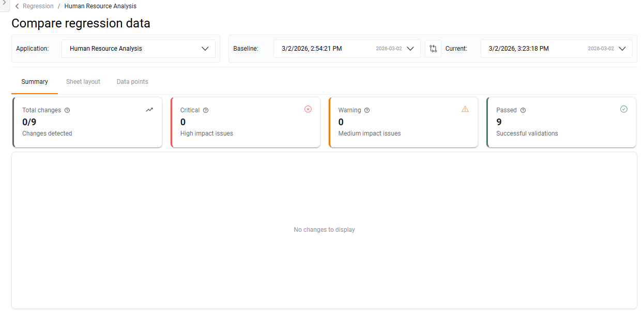Open the Critical help tooltip icon
Viewport: 644px width, 311px height.
pos(206,110)
